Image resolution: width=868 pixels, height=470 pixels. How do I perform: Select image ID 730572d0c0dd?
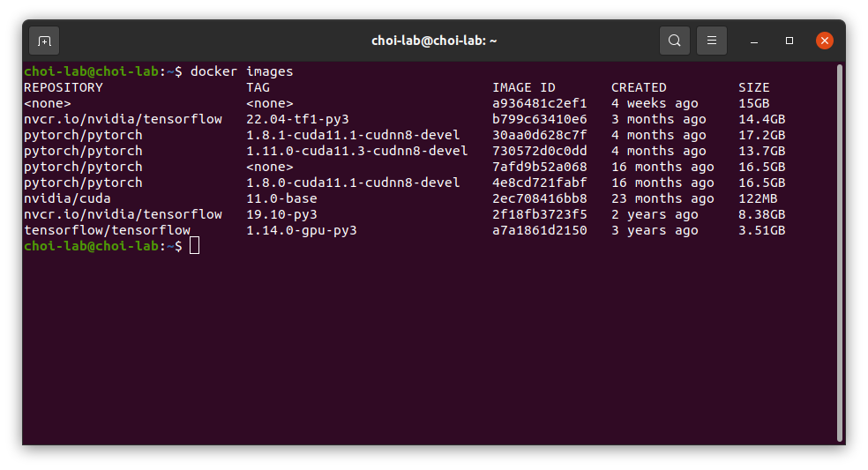(x=540, y=151)
